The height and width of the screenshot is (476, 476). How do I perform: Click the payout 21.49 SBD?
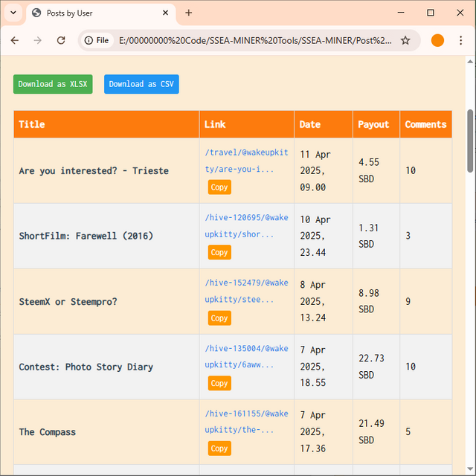point(371,431)
